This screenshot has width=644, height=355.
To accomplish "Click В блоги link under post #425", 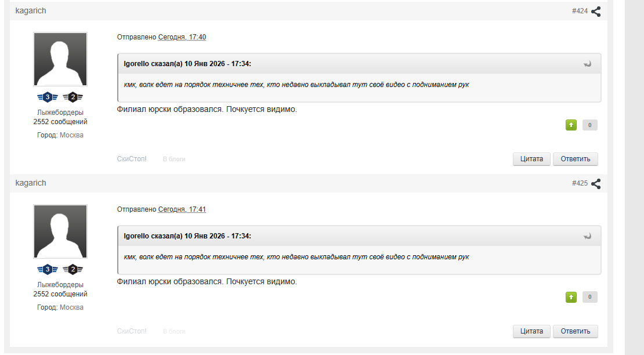I will 174,331.
